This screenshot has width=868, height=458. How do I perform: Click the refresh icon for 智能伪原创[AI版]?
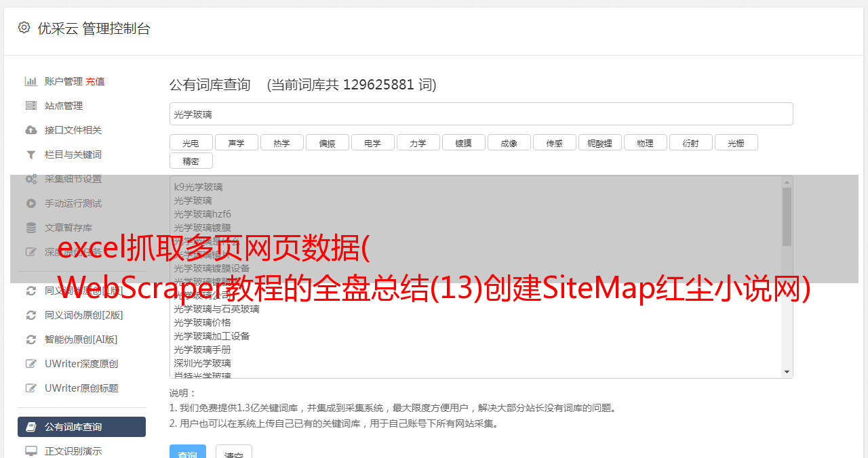tap(31, 339)
